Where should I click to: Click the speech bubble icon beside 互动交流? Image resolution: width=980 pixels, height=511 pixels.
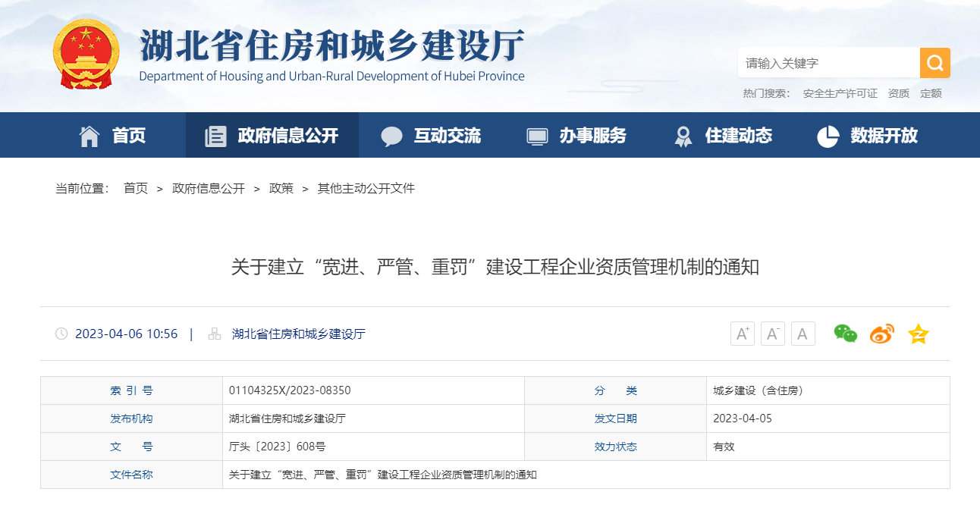pos(391,136)
